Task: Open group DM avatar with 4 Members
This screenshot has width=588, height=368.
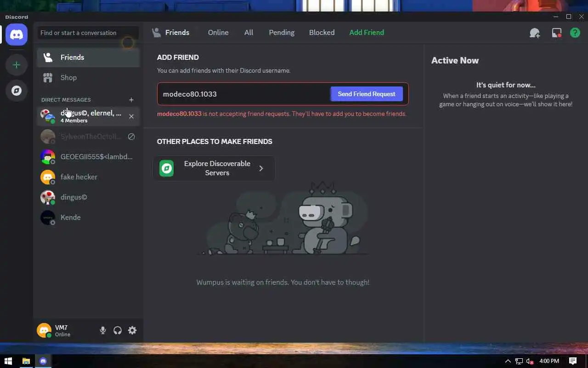Action: [48, 116]
